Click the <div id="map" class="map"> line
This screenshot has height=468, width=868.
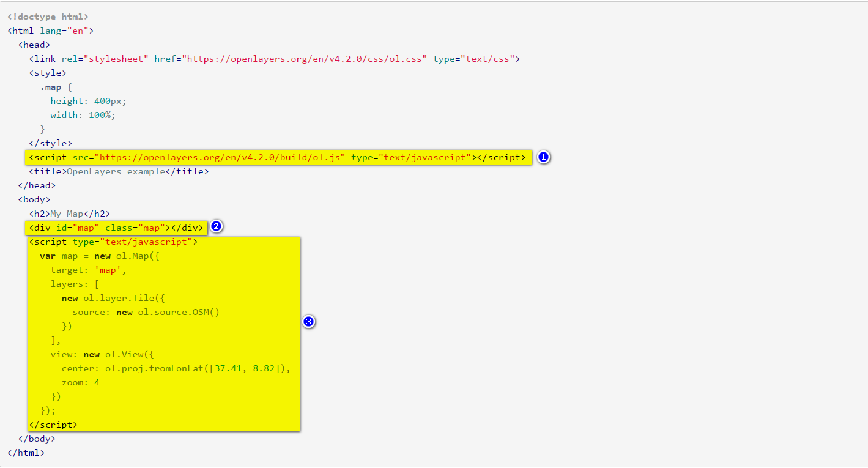click(116, 228)
